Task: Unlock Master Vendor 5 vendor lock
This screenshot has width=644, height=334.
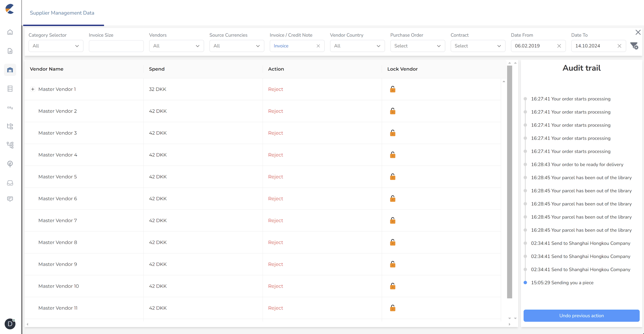Action: (x=392, y=177)
